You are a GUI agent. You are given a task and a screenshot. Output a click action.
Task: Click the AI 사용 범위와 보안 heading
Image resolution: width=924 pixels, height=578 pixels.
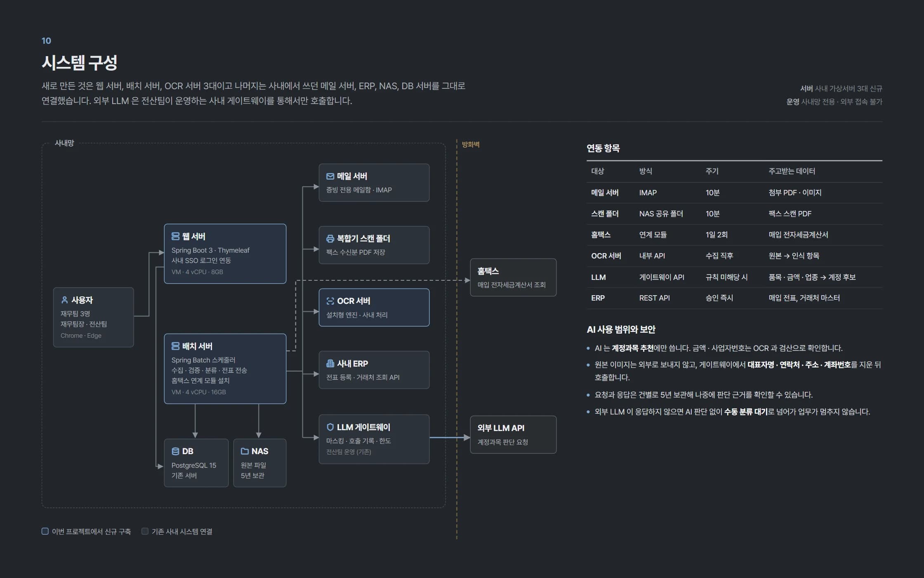click(x=621, y=329)
